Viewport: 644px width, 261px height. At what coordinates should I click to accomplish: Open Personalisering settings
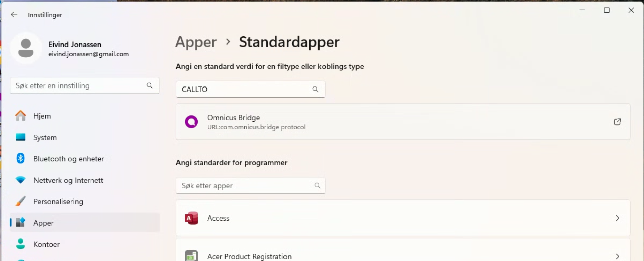point(58,201)
